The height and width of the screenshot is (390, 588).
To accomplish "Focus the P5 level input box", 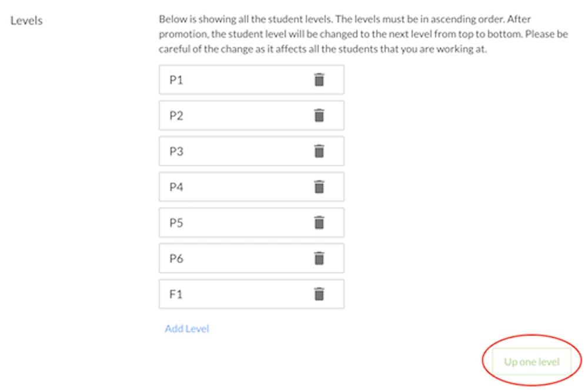I will [251, 222].
